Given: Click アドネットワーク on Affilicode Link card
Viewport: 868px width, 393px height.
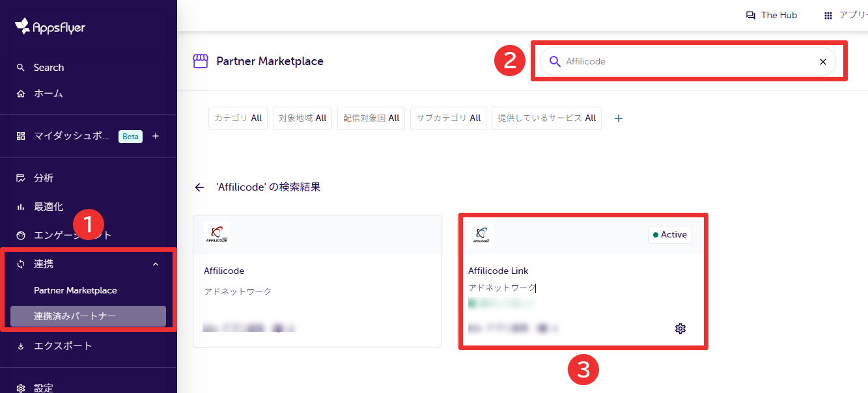Looking at the screenshot, I should tap(502, 288).
